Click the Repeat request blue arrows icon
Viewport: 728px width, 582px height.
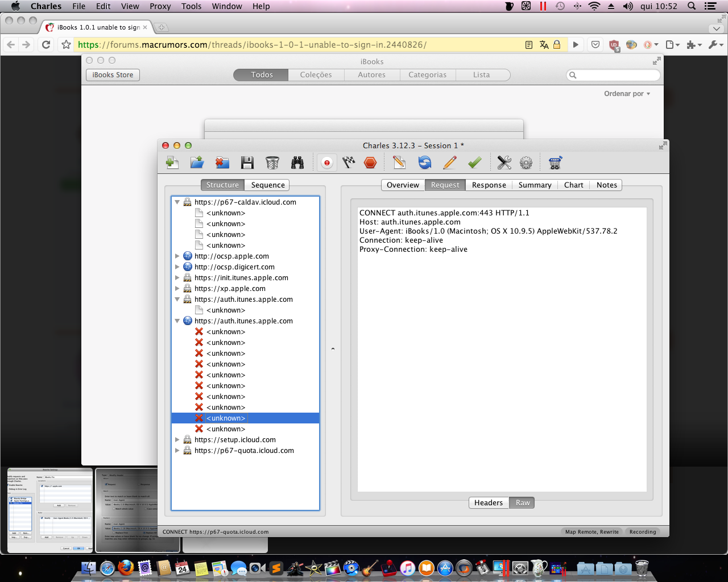(x=424, y=163)
